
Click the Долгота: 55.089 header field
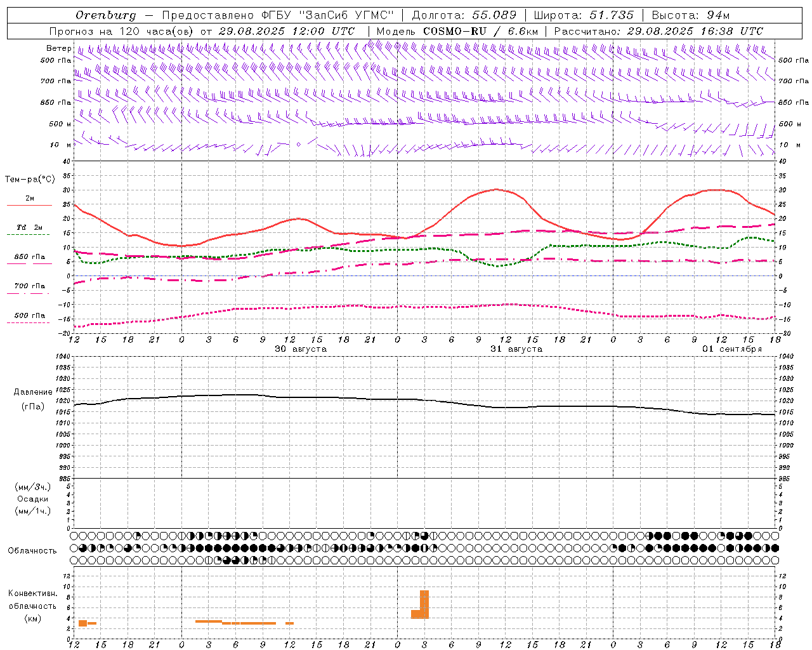(464, 15)
